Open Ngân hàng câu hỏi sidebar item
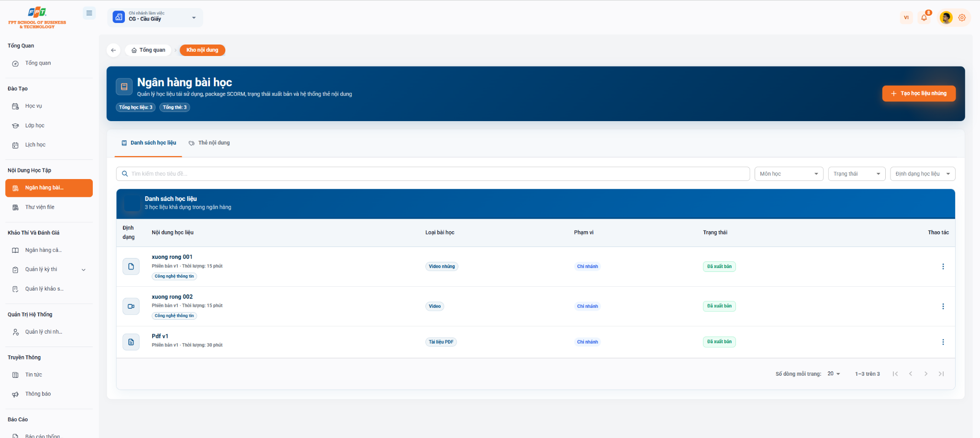980x438 pixels. [49, 250]
